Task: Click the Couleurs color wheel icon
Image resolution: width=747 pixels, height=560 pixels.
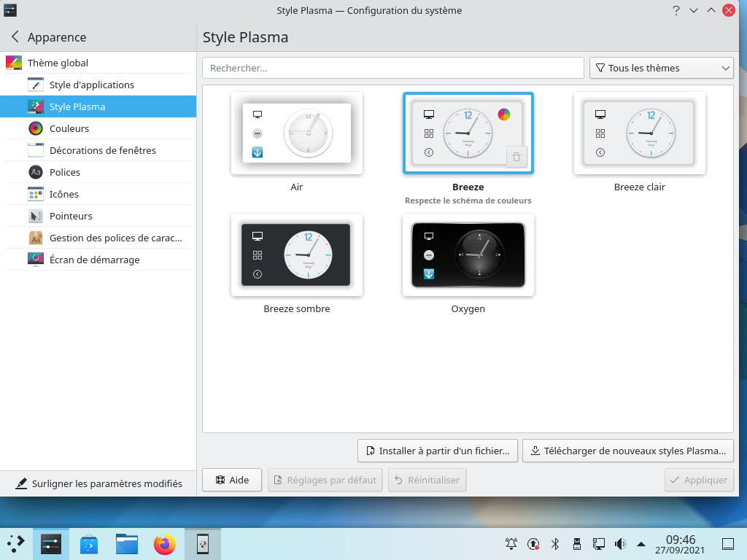Action: 36,128
